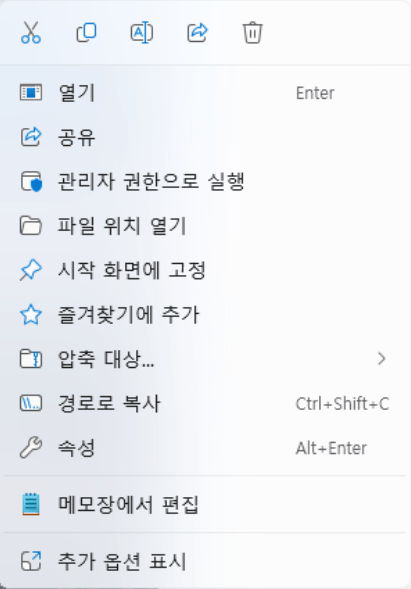The width and height of the screenshot is (411, 589).
Task: Click the Alt+Enter shortcut text
Action: pos(331,448)
